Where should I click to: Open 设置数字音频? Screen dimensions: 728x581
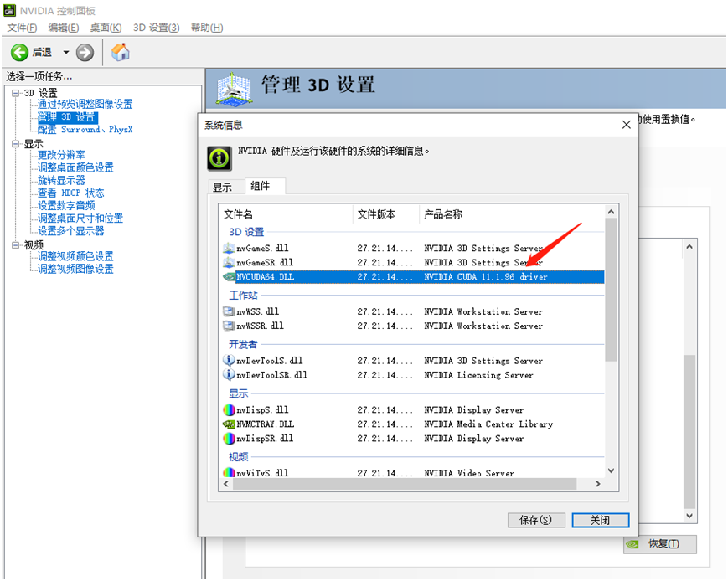point(66,206)
